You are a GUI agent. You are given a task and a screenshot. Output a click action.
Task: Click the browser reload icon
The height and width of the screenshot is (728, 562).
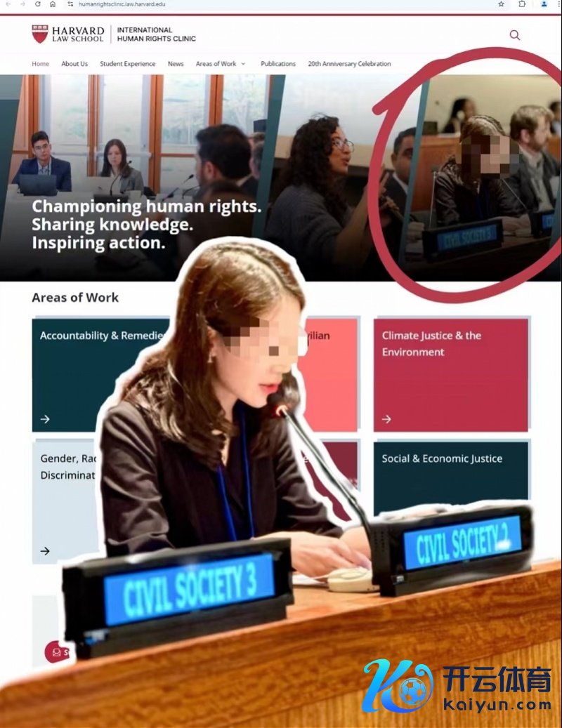[x=38, y=4]
